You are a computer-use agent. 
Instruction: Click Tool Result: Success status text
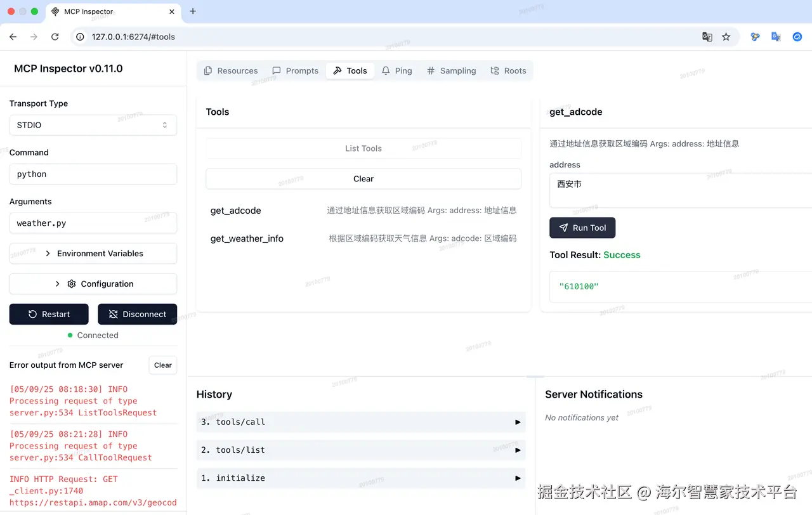(x=595, y=255)
